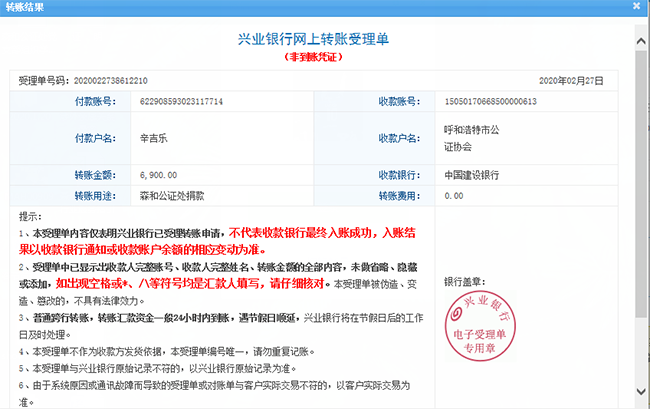Screen dimensions: 650x409
Task: Close the 转账结果 dialog with the X
Action: click(638, 6)
